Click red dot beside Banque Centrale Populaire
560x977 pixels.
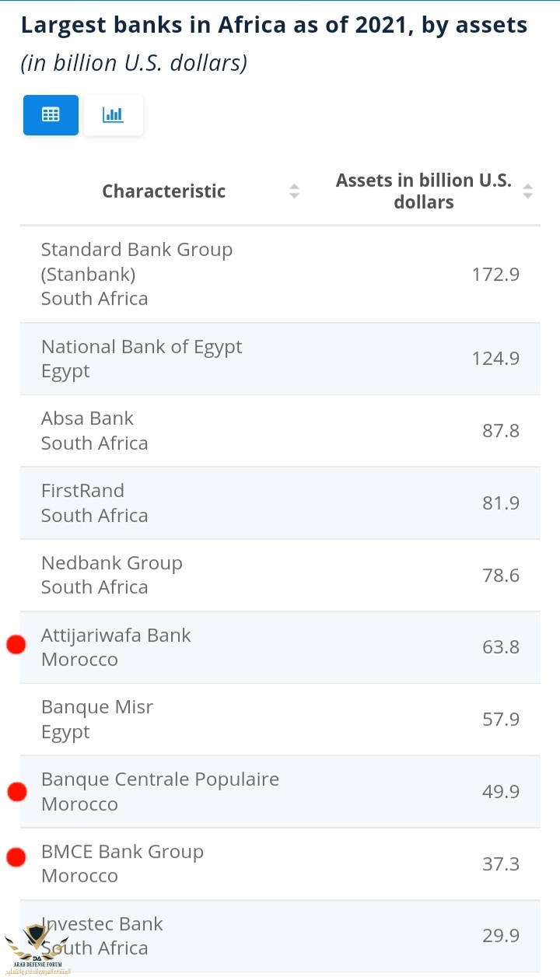(x=17, y=792)
